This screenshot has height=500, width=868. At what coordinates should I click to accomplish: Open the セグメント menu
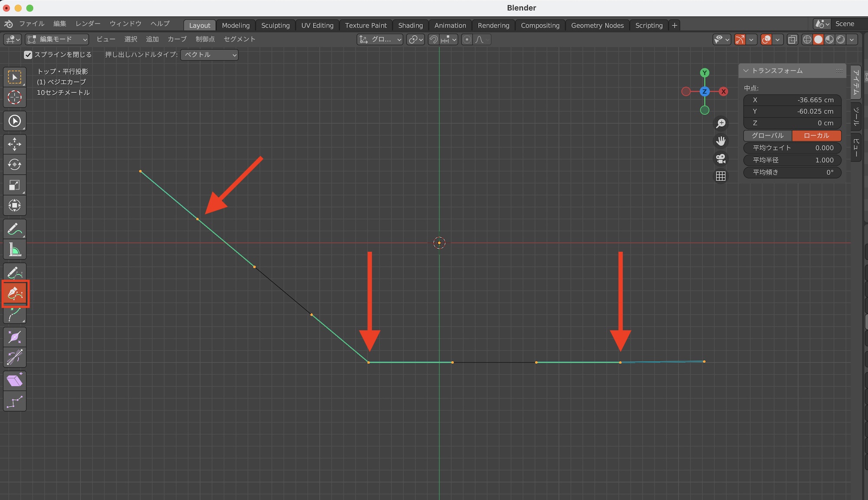pyautogui.click(x=239, y=39)
